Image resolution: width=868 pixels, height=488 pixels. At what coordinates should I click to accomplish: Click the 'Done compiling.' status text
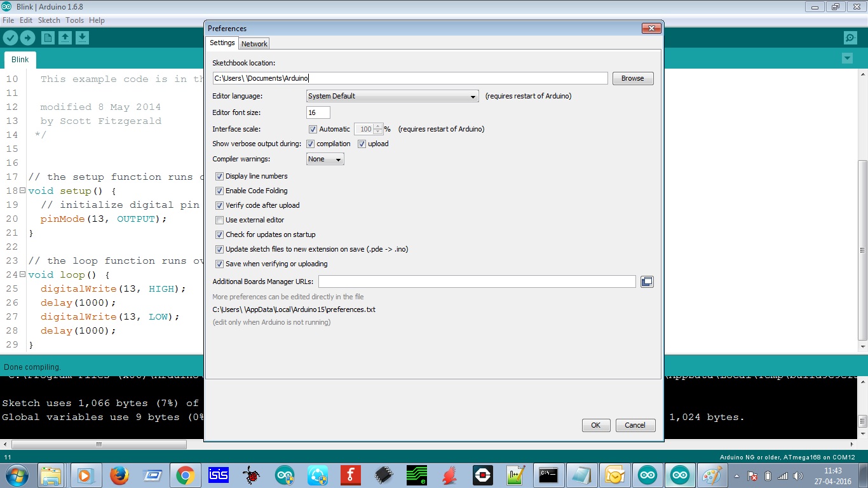pyautogui.click(x=32, y=367)
